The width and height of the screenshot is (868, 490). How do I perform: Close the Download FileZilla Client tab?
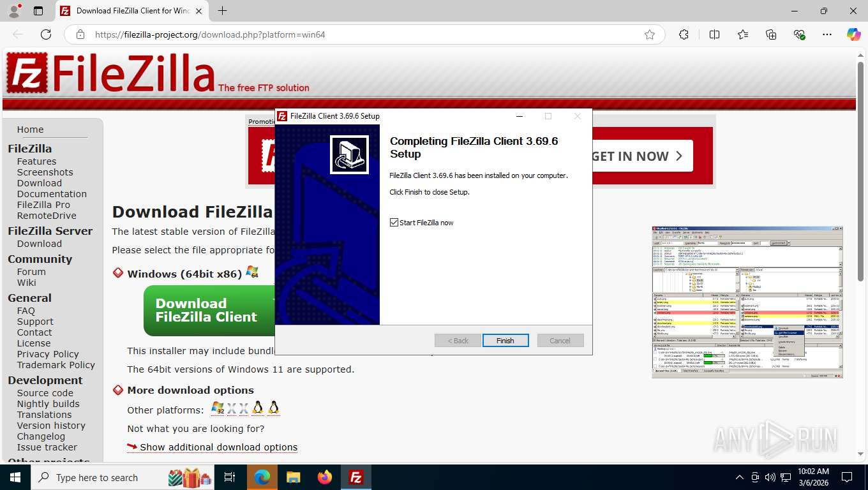tap(198, 11)
